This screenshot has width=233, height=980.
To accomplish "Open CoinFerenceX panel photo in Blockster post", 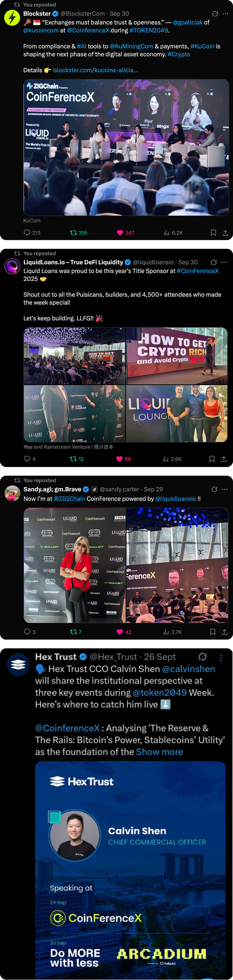I will tap(126, 148).
